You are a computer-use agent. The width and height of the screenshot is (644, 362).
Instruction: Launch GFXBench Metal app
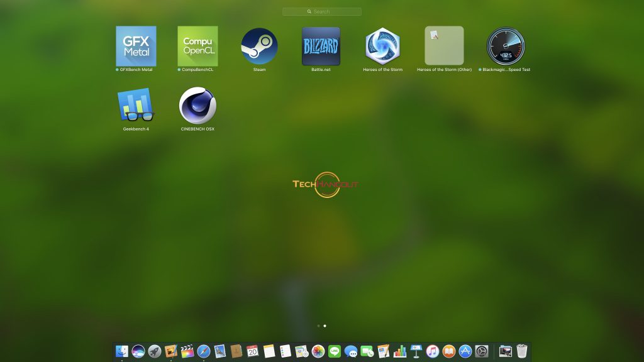coord(136,46)
